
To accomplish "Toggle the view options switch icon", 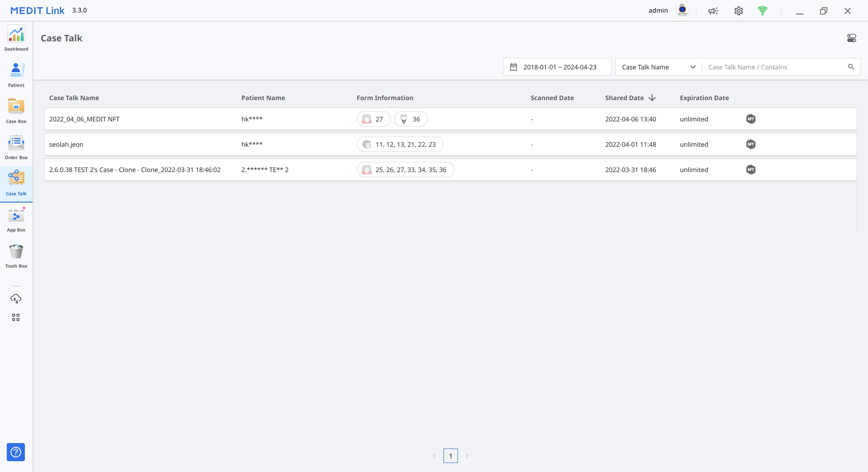I will (x=851, y=38).
